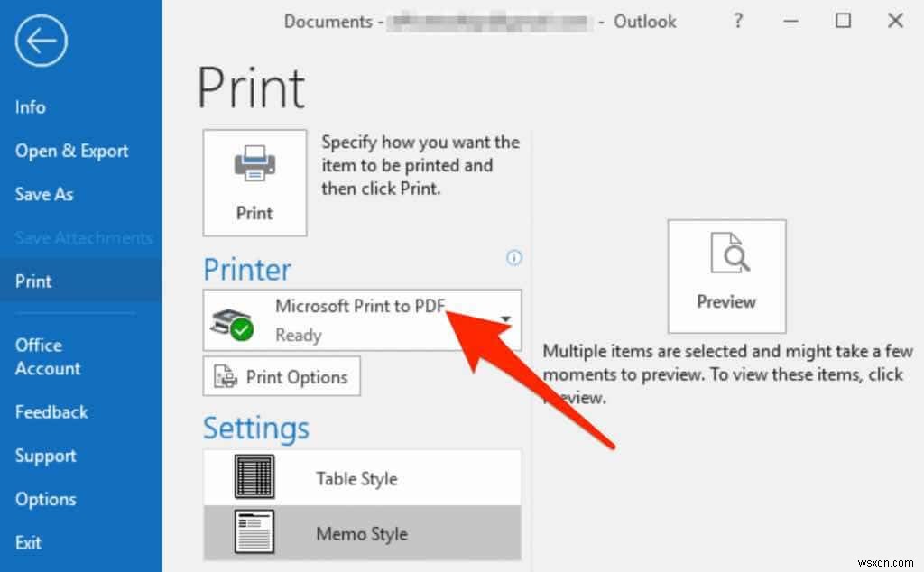Open the Feedback page
Screen dimensions: 924x572
pos(51,412)
